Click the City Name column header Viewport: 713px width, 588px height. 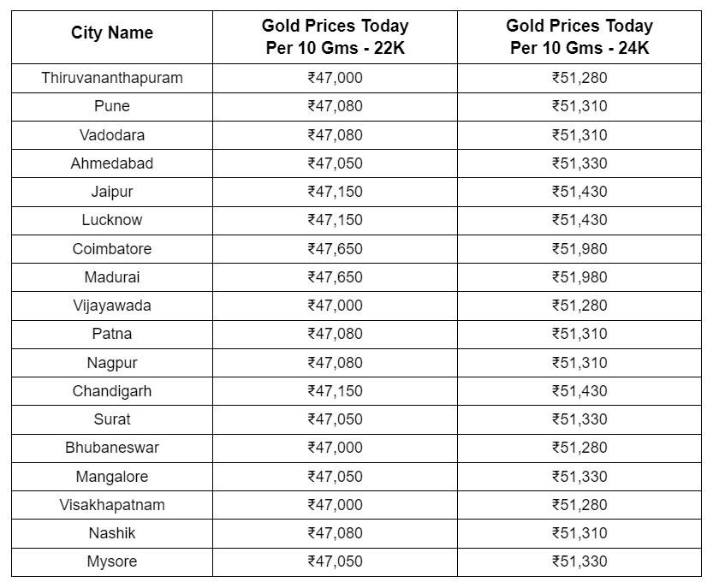pyautogui.click(x=112, y=33)
